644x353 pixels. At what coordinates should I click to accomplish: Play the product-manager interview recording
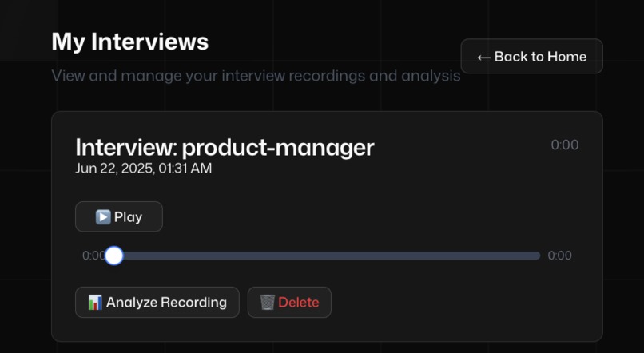119,216
